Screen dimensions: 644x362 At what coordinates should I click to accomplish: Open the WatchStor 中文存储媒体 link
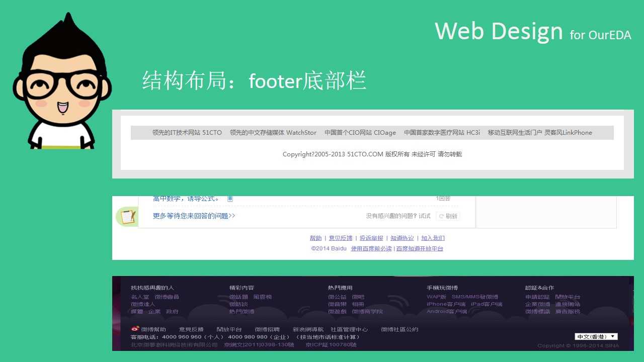pyautogui.click(x=273, y=133)
